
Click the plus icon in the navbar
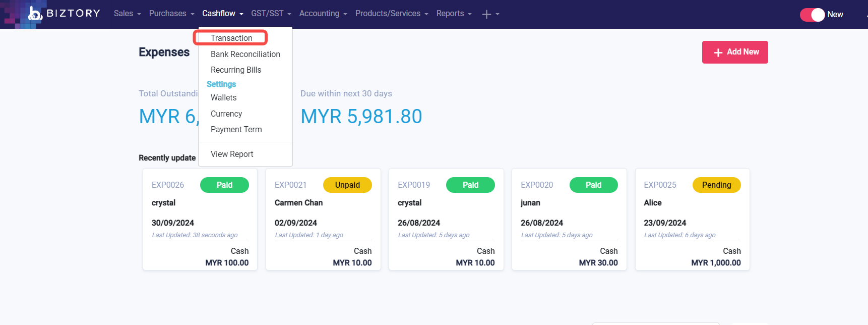point(486,15)
